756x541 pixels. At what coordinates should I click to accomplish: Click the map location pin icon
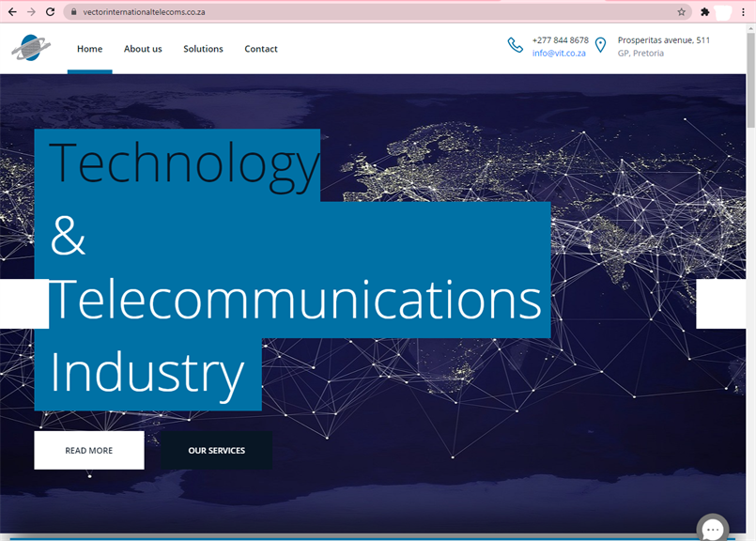tap(600, 45)
